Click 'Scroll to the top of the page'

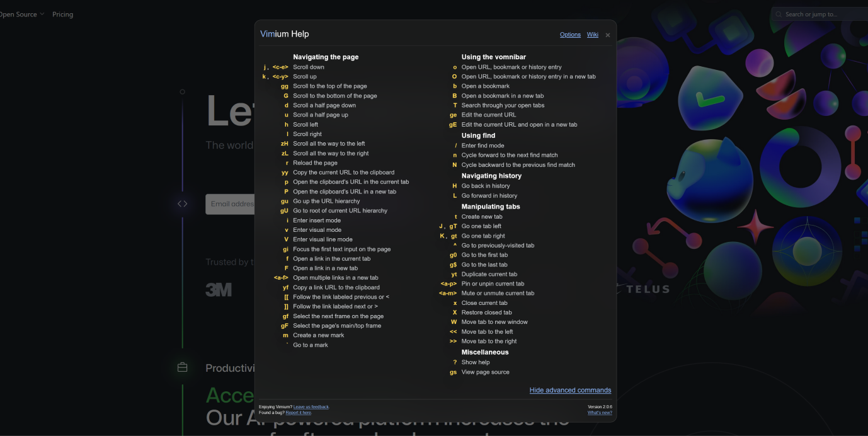coord(330,86)
